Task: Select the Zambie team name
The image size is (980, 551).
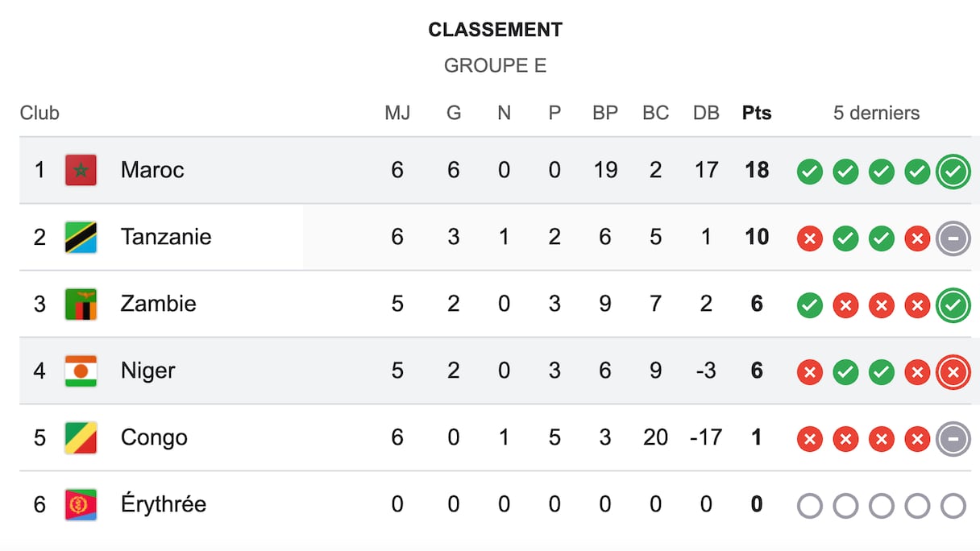Action: tap(159, 304)
